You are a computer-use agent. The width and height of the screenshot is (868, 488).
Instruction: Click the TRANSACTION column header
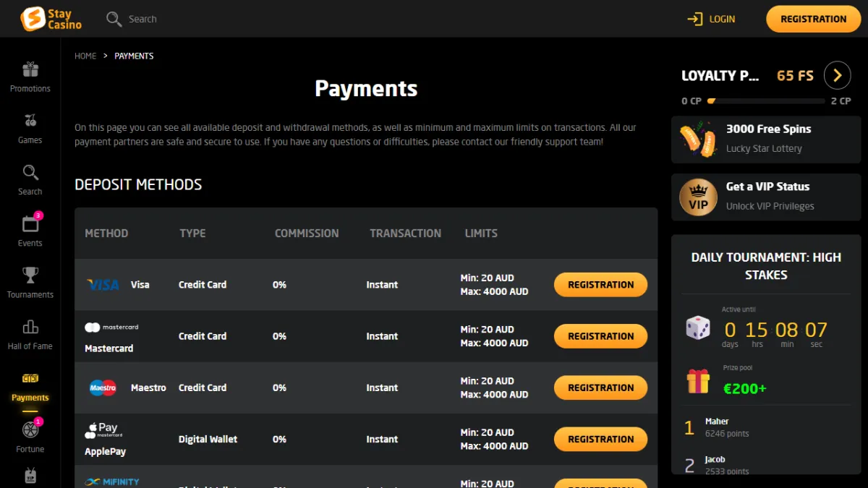pos(405,234)
